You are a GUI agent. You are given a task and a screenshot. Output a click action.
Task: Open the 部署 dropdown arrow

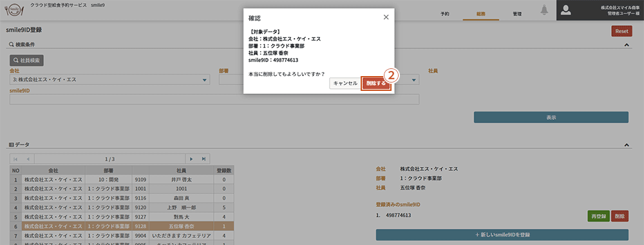(414, 80)
